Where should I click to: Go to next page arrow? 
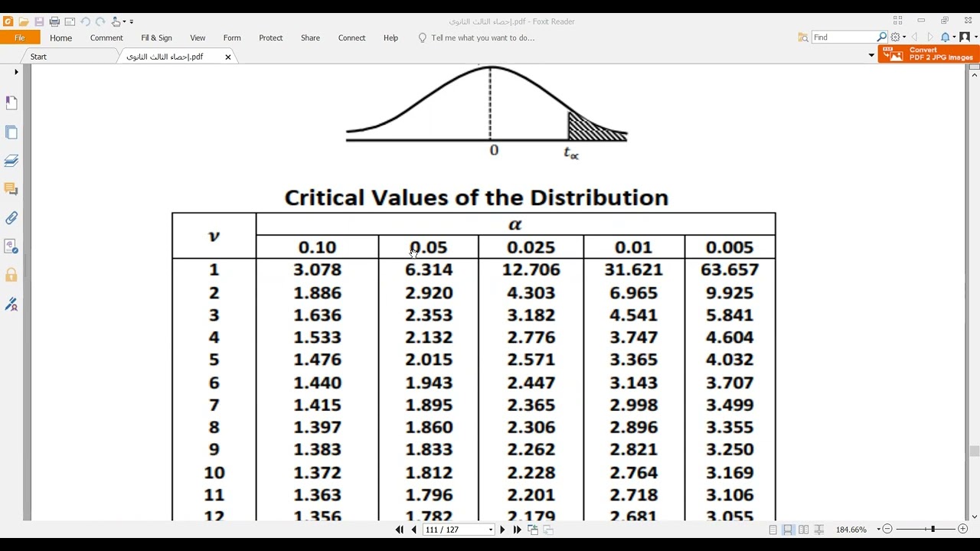pyautogui.click(x=503, y=530)
